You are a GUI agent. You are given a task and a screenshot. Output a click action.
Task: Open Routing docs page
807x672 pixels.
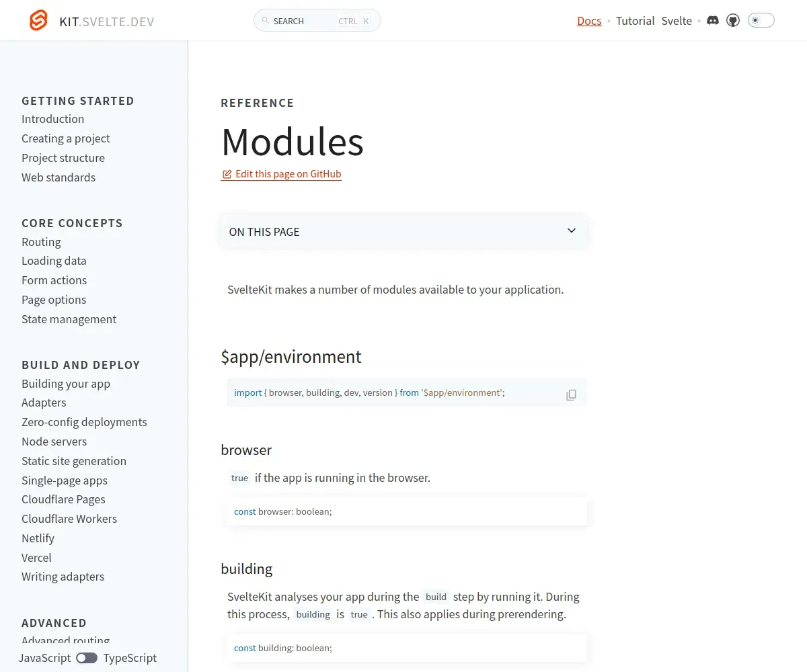click(41, 242)
